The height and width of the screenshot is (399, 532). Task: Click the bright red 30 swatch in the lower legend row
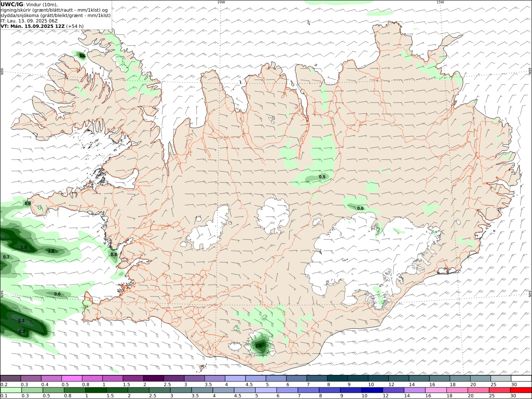521,390
